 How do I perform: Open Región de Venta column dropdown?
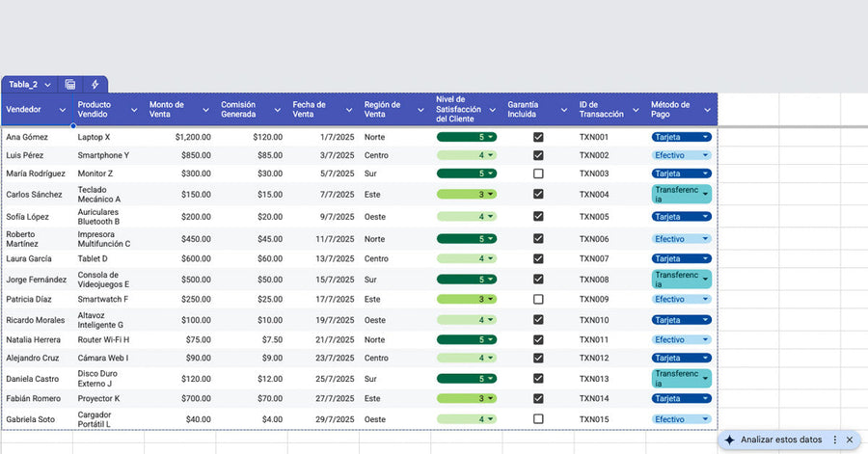pos(420,110)
